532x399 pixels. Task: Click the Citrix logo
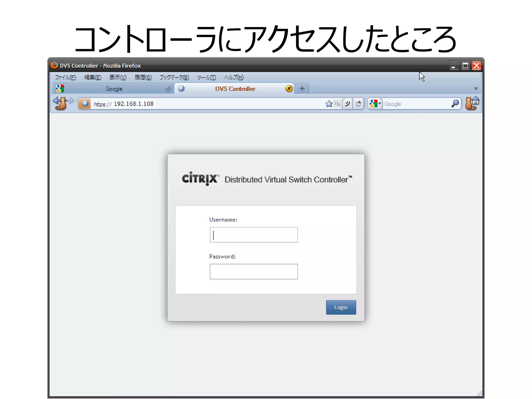(200, 178)
